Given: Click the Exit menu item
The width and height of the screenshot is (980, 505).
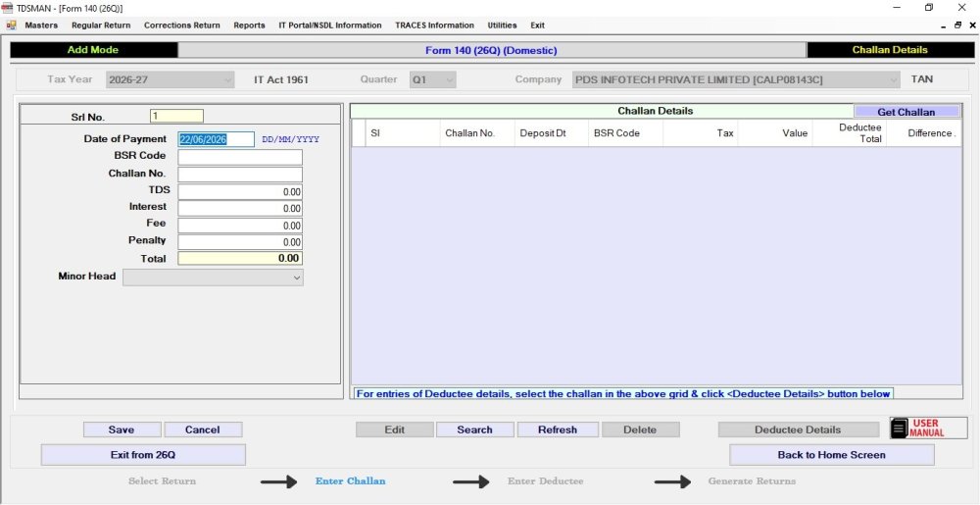Looking at the screenshot, I should click(x=537, y=25).
